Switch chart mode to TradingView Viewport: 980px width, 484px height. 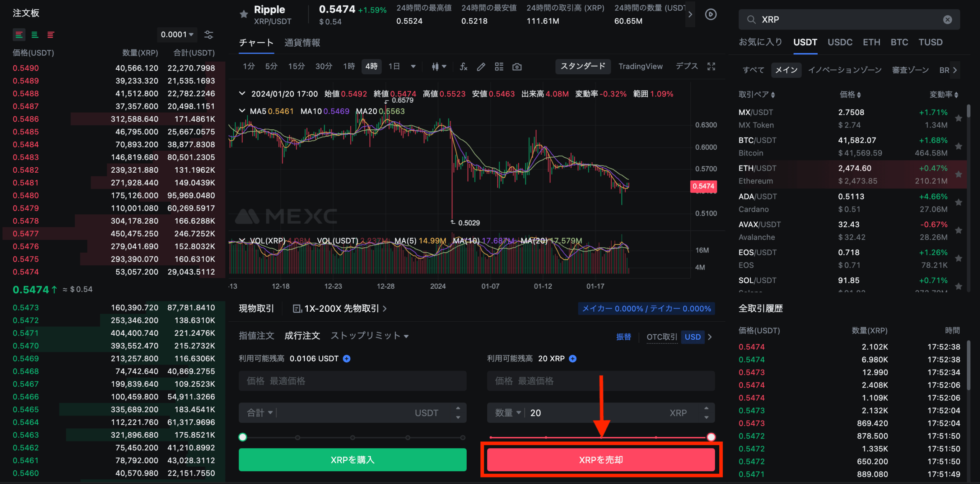[x=640, y=67]
